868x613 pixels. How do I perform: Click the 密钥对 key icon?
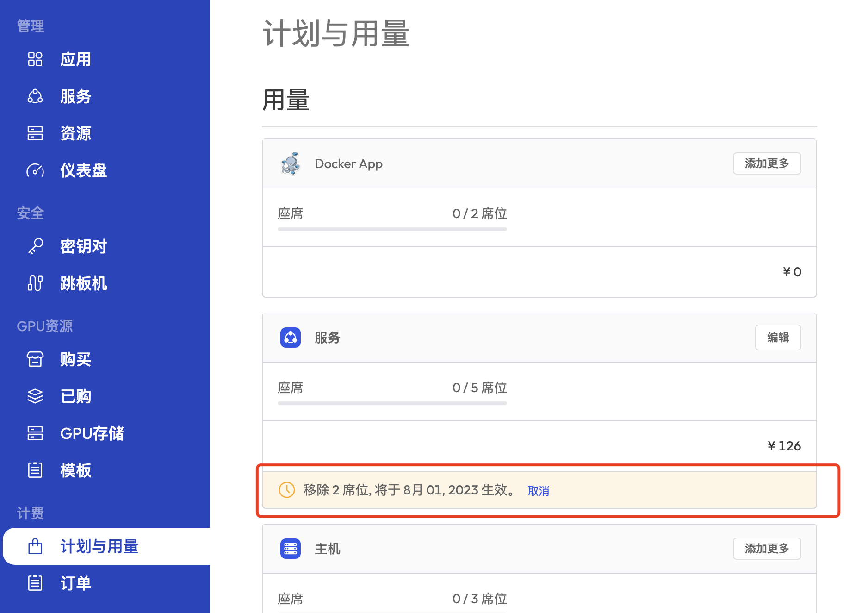pos(35,246)
